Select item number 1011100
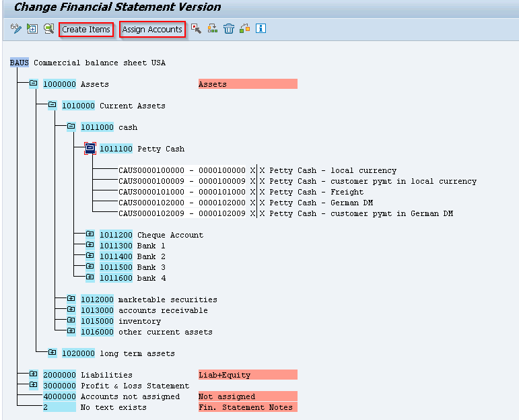The height and width of the screenshot is (420, 519). click(116, 149)
